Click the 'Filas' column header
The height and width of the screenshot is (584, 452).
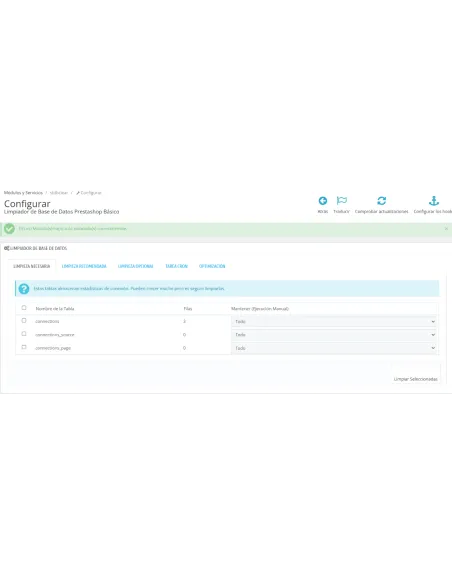coord(188,308)
